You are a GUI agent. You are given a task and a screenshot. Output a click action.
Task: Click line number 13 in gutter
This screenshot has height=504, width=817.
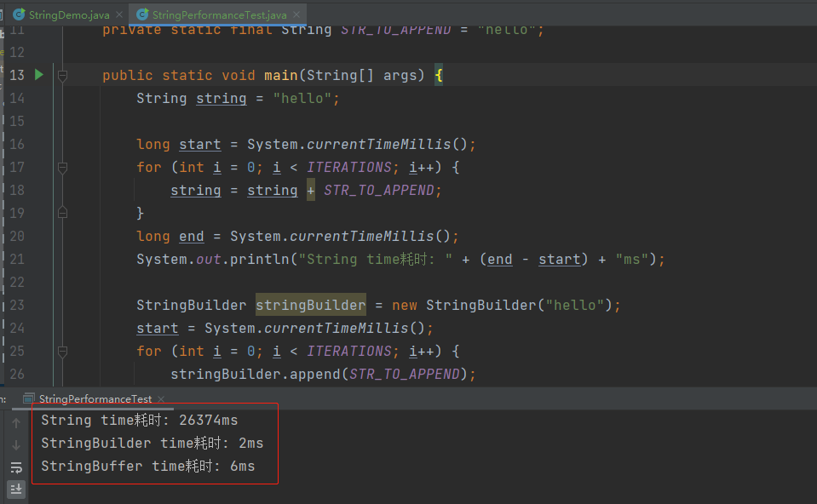[17, 75]
